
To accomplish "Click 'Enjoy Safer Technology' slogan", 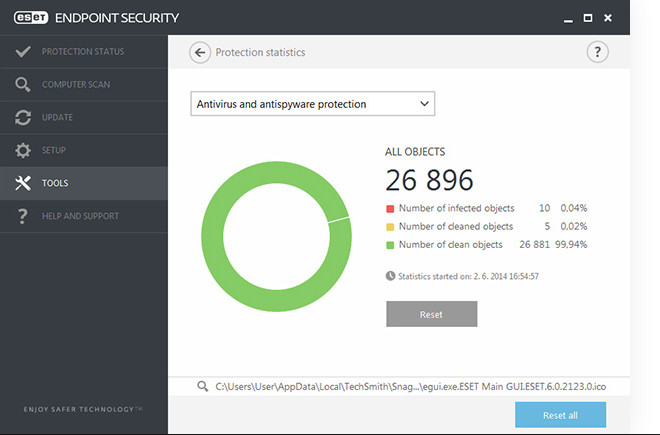I will [x=83, y=409].
